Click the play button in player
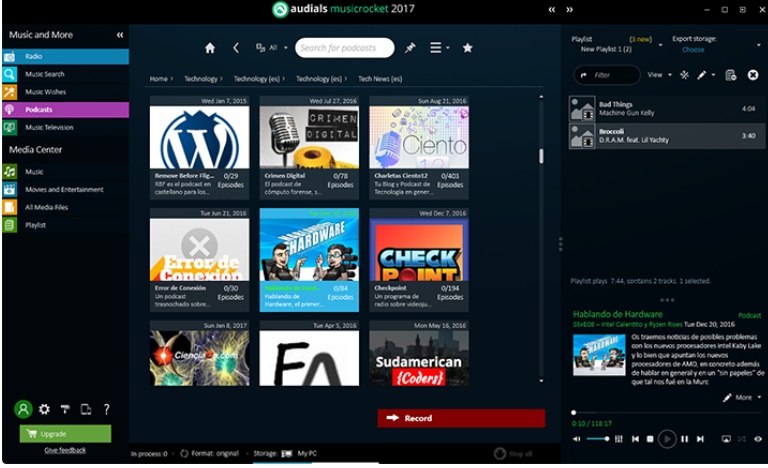This screenshot has height=468, width=768. pyautogui.click(x=667, y=438)
